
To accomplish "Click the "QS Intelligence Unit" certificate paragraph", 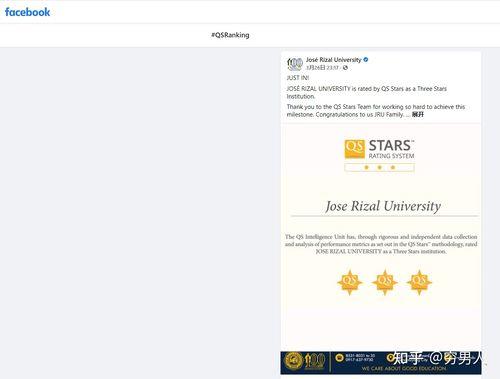I will coord(381,244).
